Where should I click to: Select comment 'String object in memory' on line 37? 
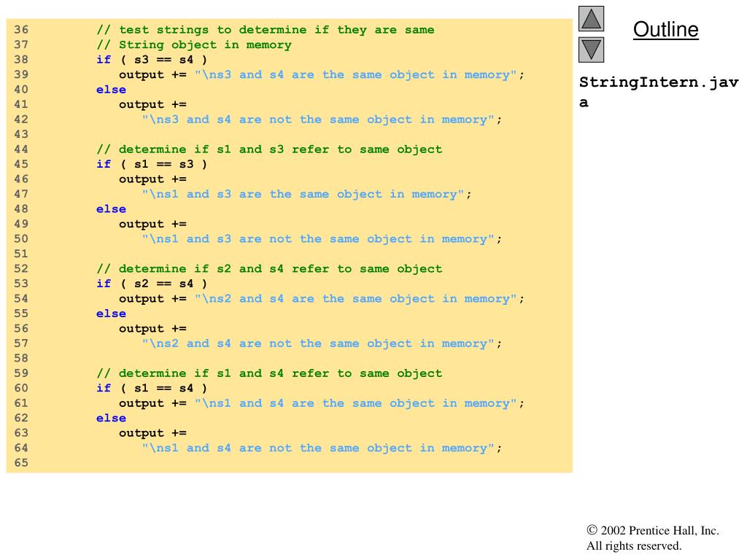click(x=194, y=44)
